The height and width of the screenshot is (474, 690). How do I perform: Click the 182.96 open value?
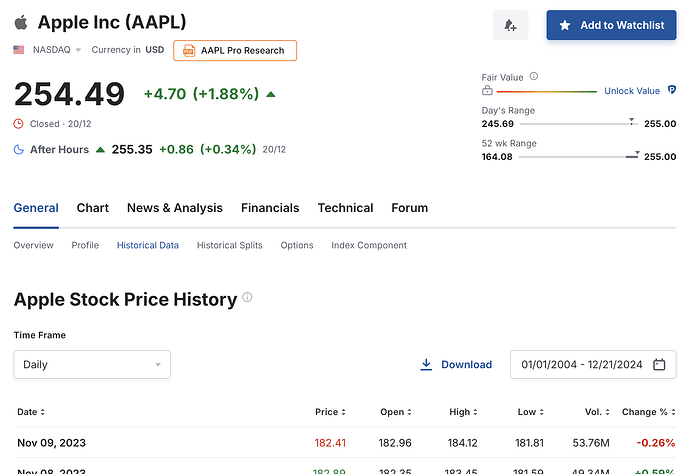(395, 443)
